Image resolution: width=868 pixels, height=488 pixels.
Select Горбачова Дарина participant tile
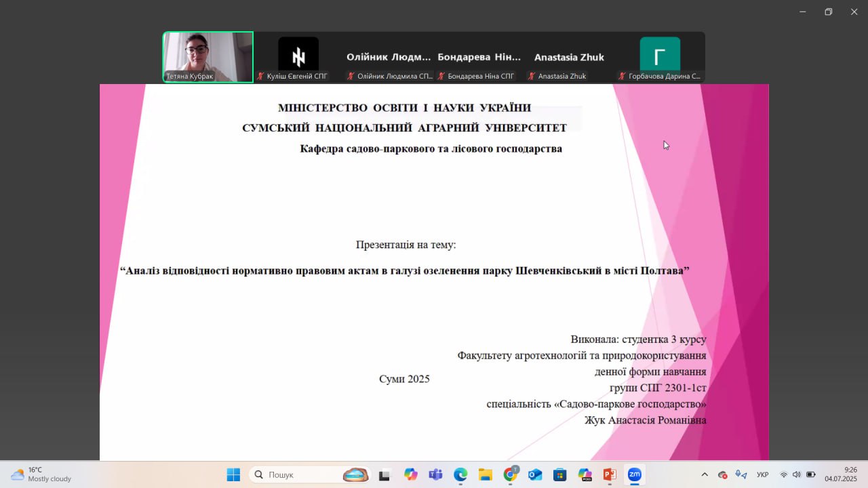click(660, 57)
